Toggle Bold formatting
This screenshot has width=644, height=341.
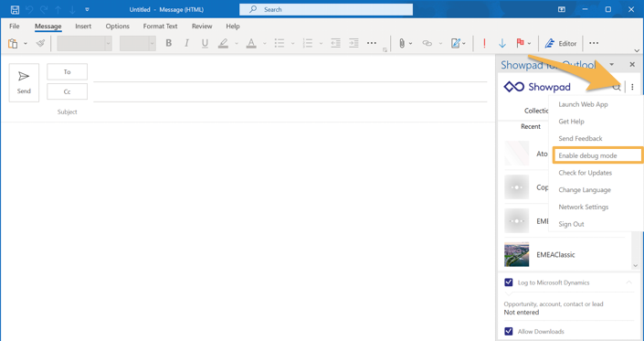[x=168, y=43]
